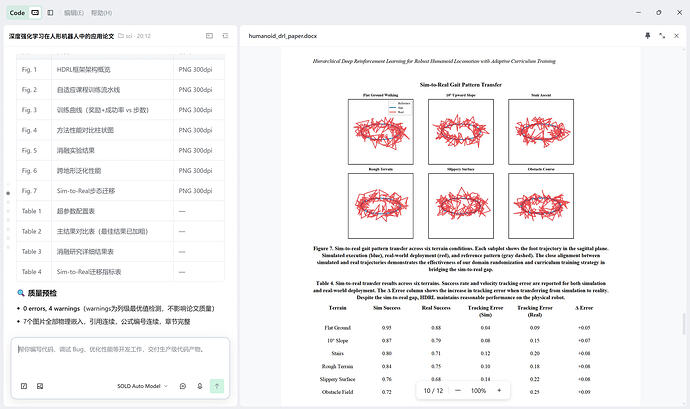
Task: Click the Figure 7 caption paragraph
Action: pyautogui.click(x=461, y=259)
